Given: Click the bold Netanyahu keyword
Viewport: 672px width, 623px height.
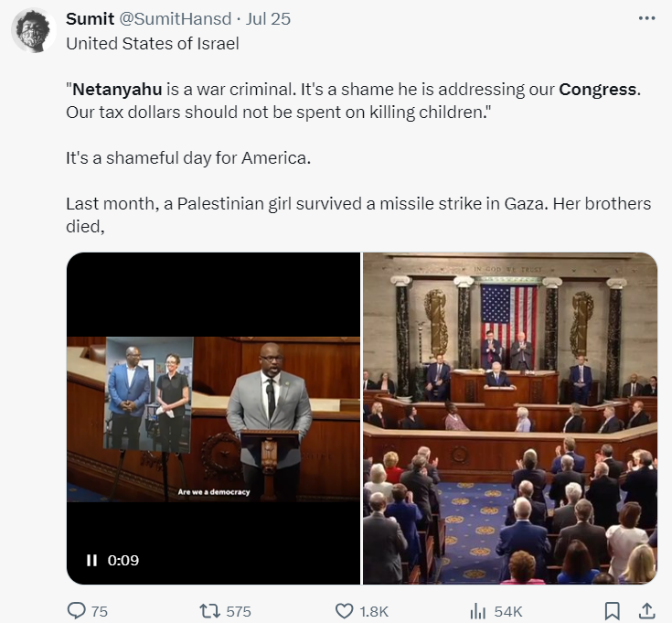Looking at the screenshot, I should click(117, 90).
